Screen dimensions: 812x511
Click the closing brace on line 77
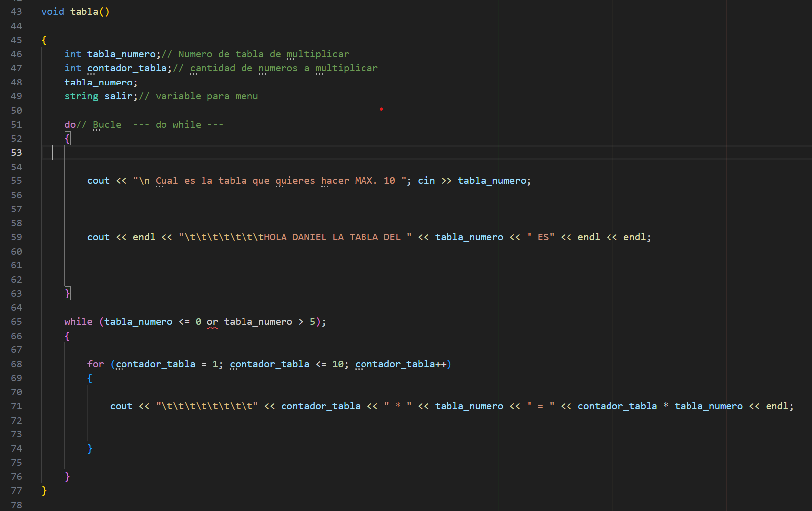coord(44,491)
